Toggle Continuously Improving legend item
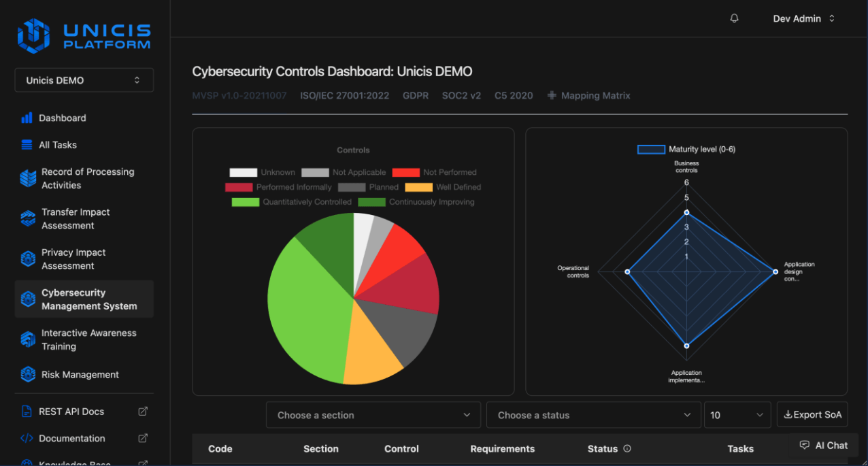The image size is (868, 466). 416,202
